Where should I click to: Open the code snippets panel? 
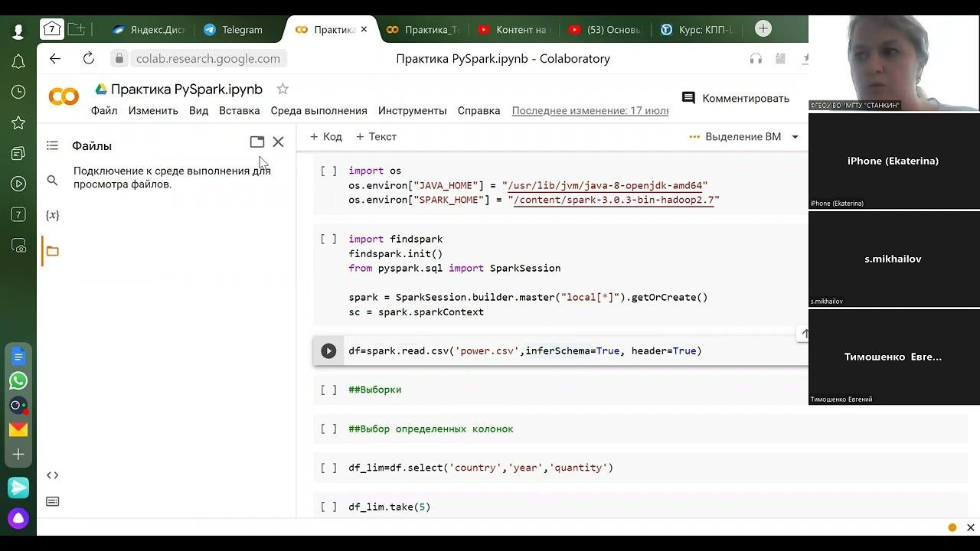pos(52,475)
